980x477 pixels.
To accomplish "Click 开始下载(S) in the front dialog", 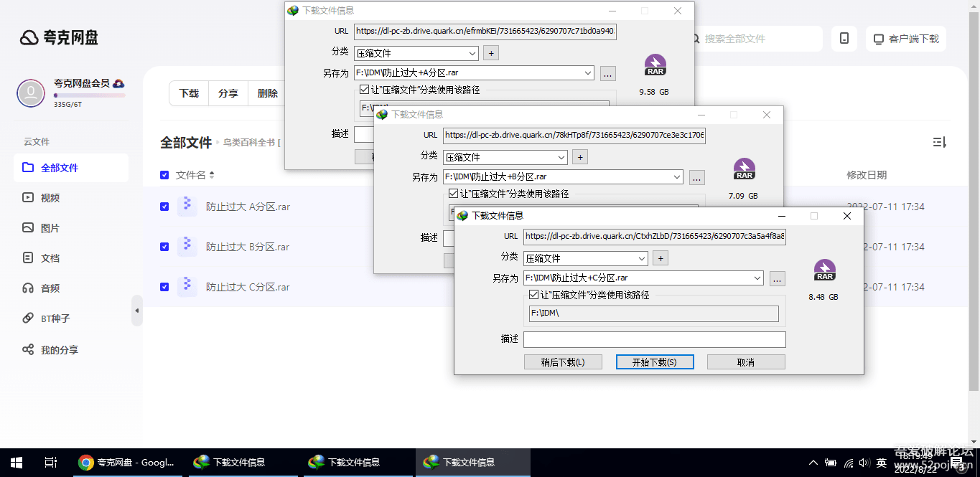I will click(x=654, y=362).
